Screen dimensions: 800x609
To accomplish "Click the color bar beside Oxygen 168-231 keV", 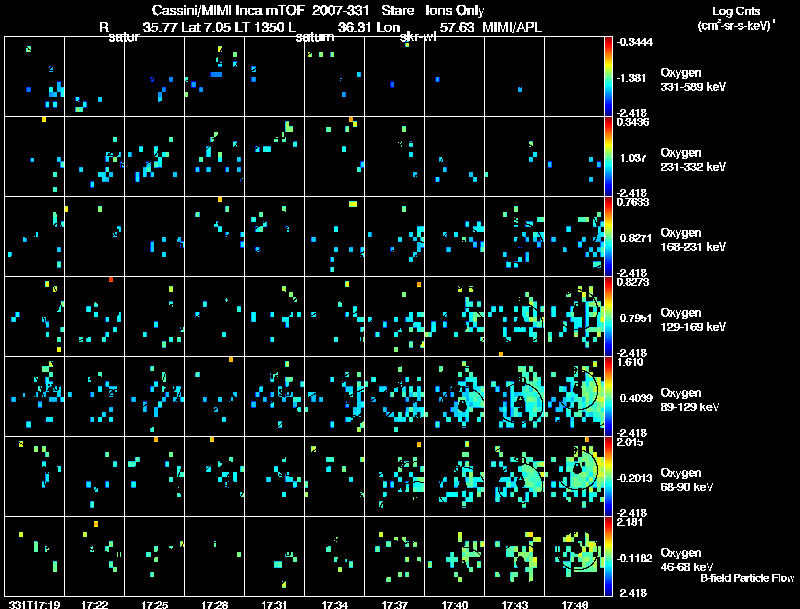I will tap(608, 236).
